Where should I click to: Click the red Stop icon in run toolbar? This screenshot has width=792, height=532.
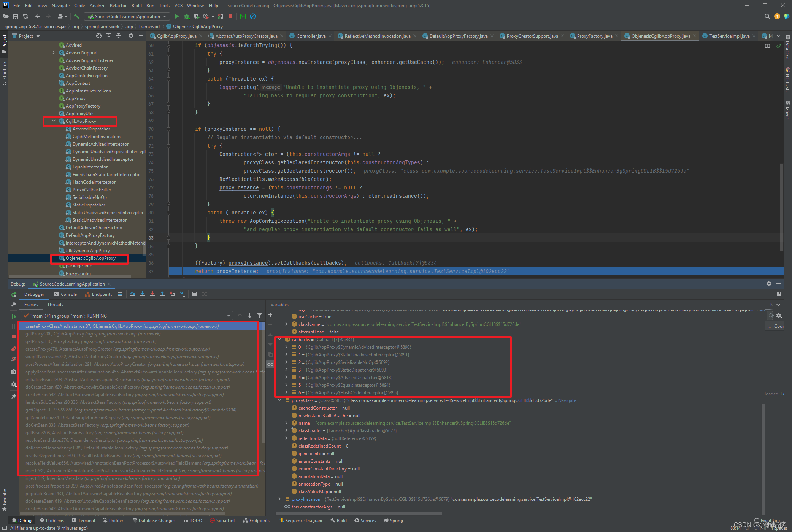(x=230, y=16)
